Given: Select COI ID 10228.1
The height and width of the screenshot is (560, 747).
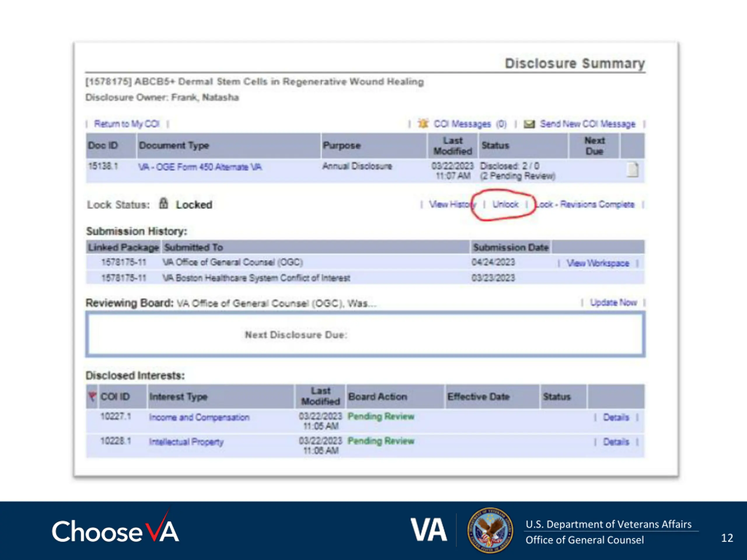Looking at the screenshot, I should pos(116,441).
